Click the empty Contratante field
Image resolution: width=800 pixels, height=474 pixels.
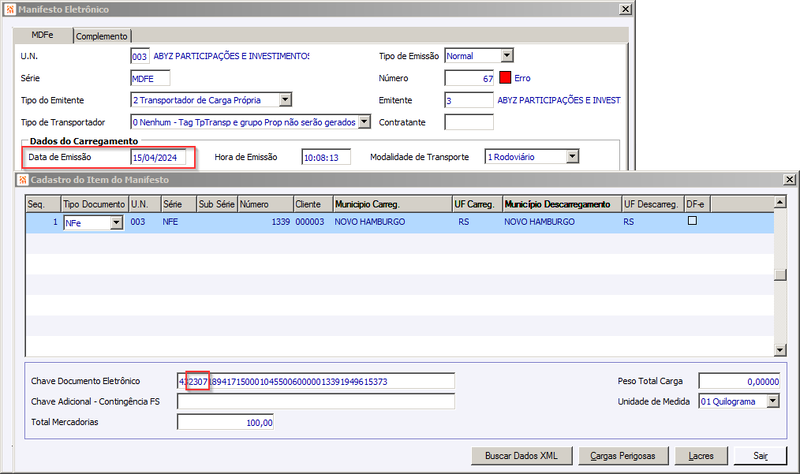click(x=469, y=122)
